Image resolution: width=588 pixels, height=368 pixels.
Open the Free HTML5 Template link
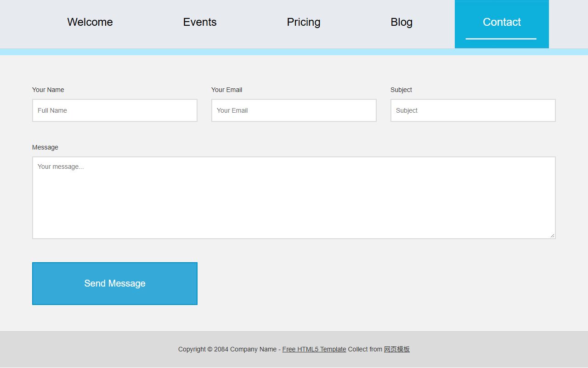(314, 349)
